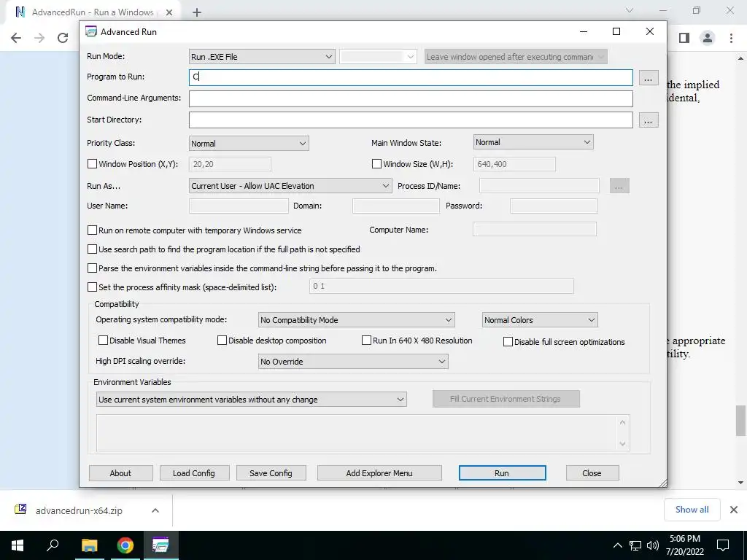Open the Windows Start menu
Viewport: 747px width, 560px height.
click(18, 545)
